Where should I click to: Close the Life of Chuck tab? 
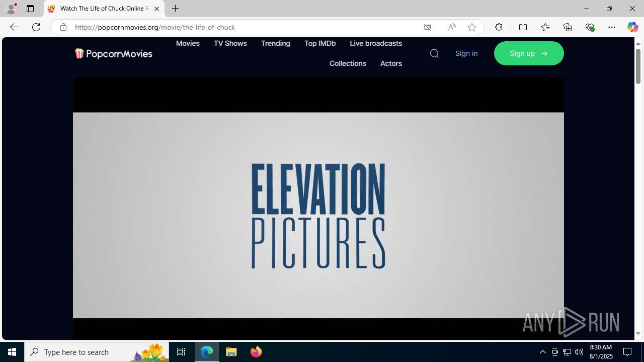[x=156, y=9]
